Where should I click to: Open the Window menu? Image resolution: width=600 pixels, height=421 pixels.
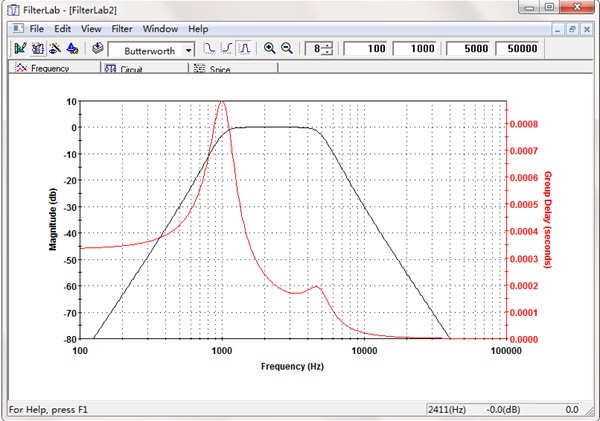[160, 30]
